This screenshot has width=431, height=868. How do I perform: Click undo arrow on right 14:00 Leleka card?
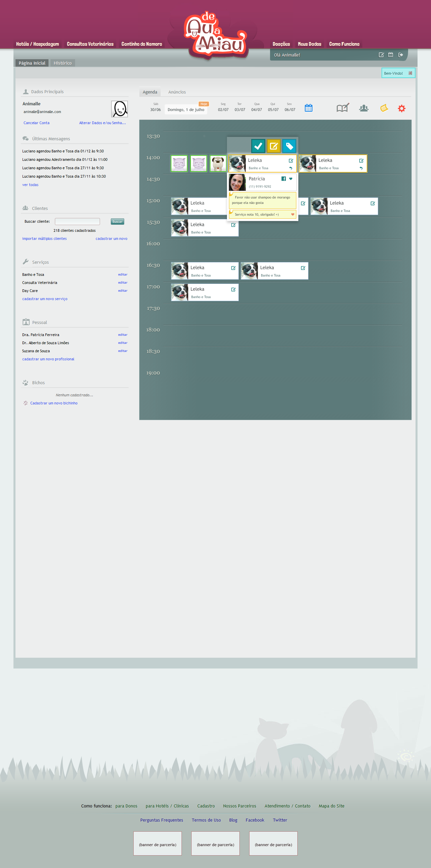tap(361, 168)
